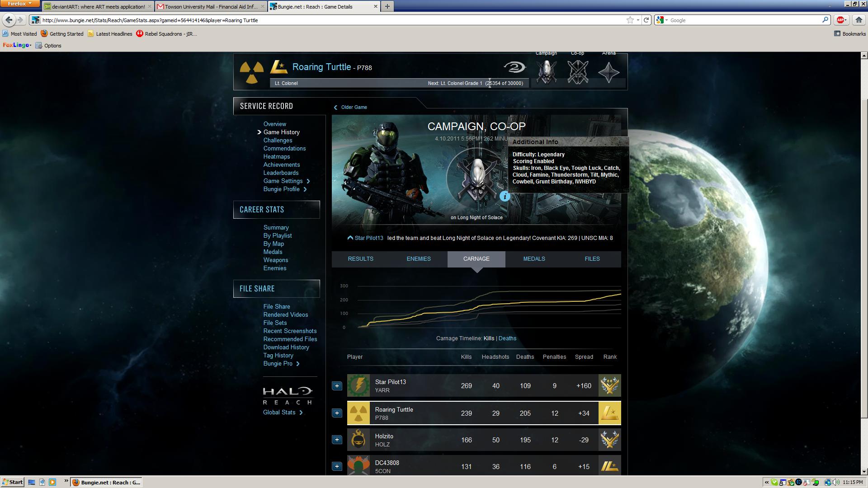Switch to the Medals tab
868x488 pixels.
coord(534,259)
